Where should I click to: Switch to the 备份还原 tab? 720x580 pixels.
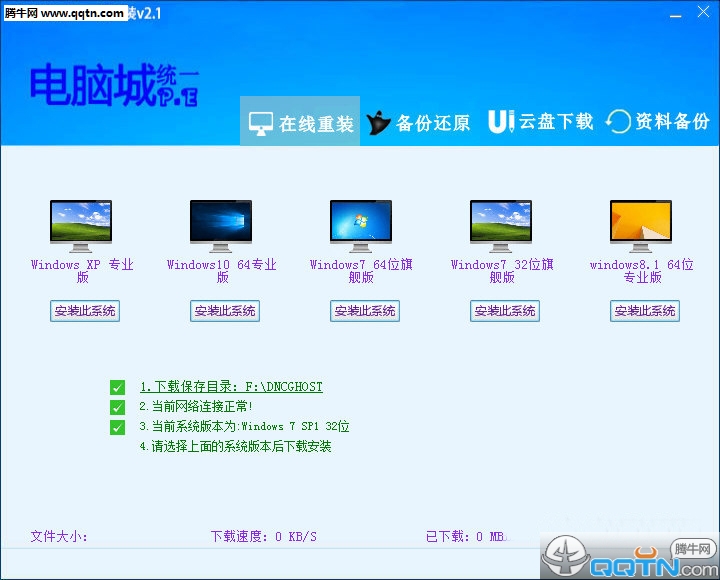pos(418,123)
